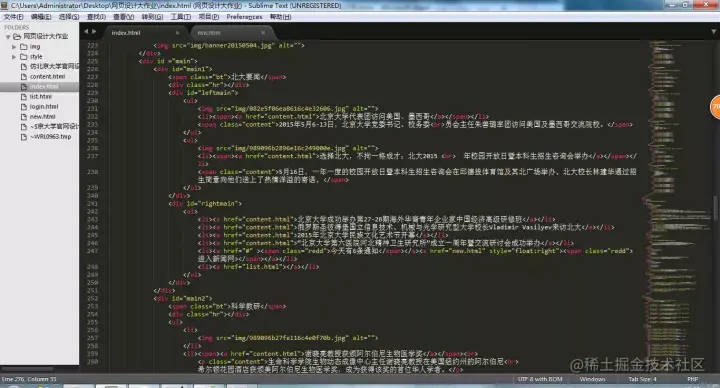Click the list.html href code line
This screenshot has height=388, width=720.
click(x=258, y=267)
